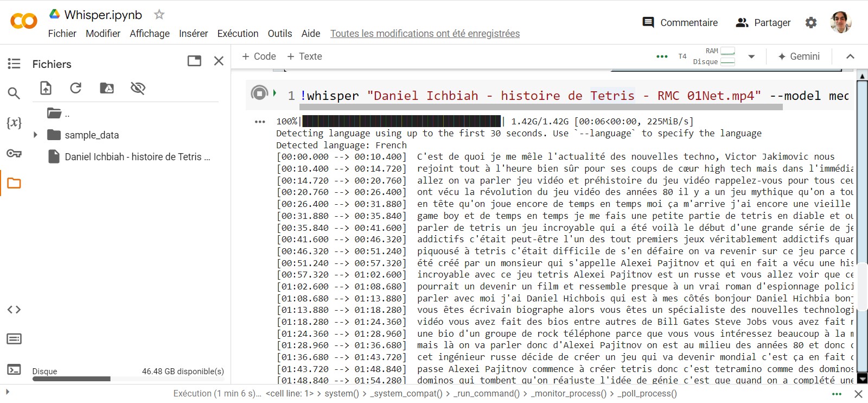Open the Modifier menu

103,34
